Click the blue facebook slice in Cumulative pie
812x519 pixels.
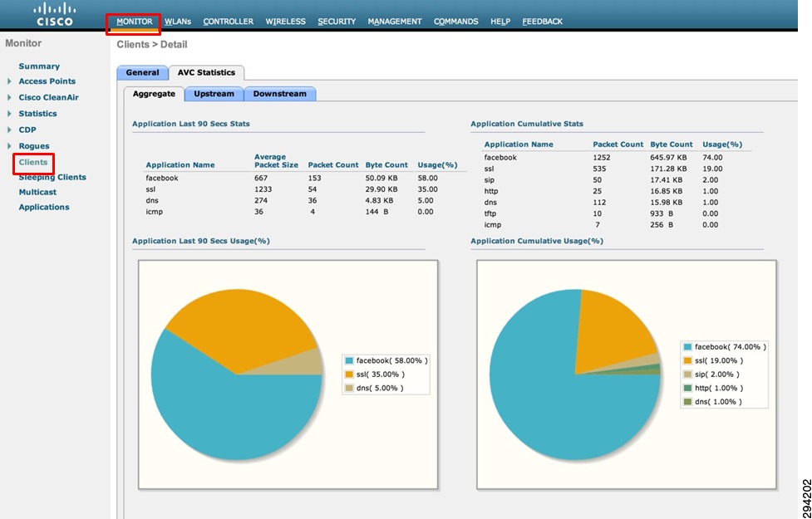[549, 394]
